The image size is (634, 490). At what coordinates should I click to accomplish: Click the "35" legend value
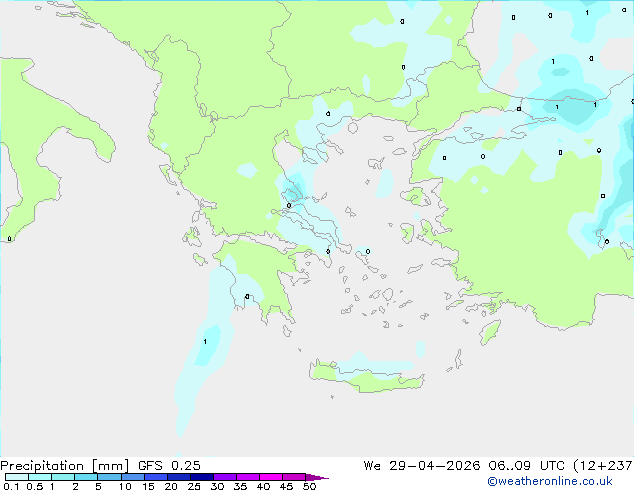[x=240, y=486]
